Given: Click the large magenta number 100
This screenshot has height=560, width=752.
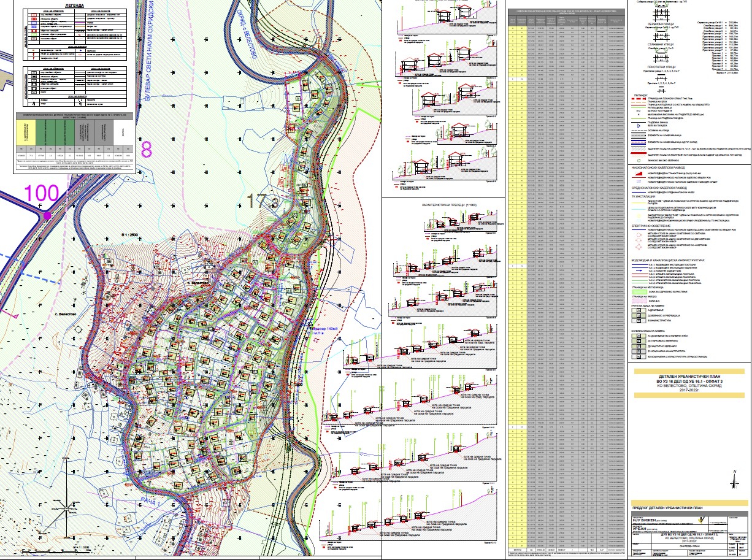Looking at the screenshot, I should click(x=40, y=193).
